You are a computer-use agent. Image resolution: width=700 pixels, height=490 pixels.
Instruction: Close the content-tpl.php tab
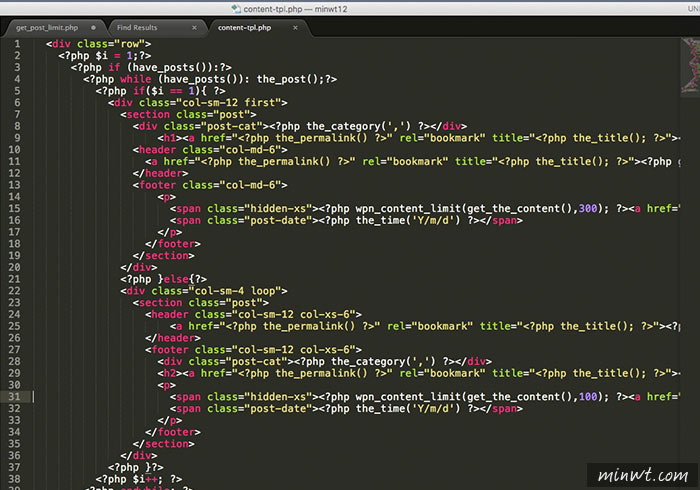[295, 28]
